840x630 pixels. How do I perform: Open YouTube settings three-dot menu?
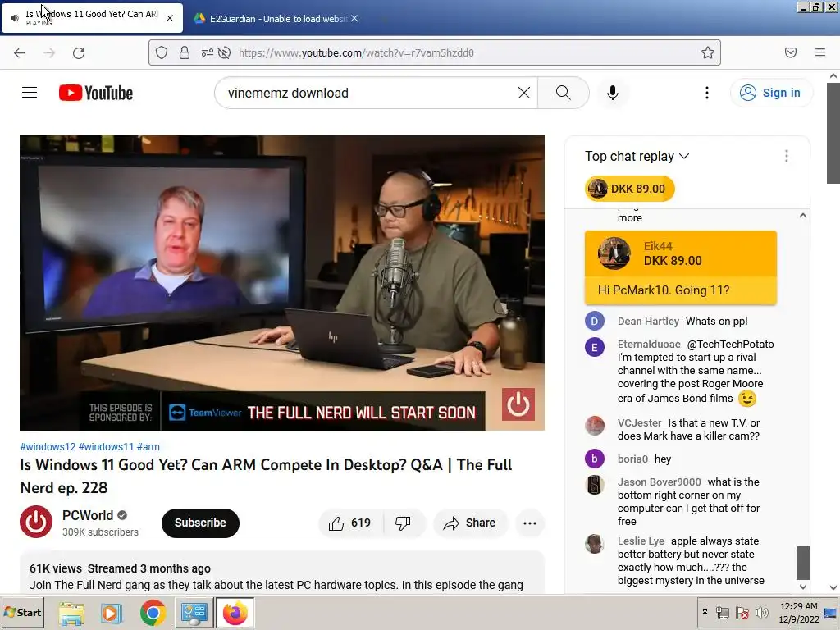(706, 93)
